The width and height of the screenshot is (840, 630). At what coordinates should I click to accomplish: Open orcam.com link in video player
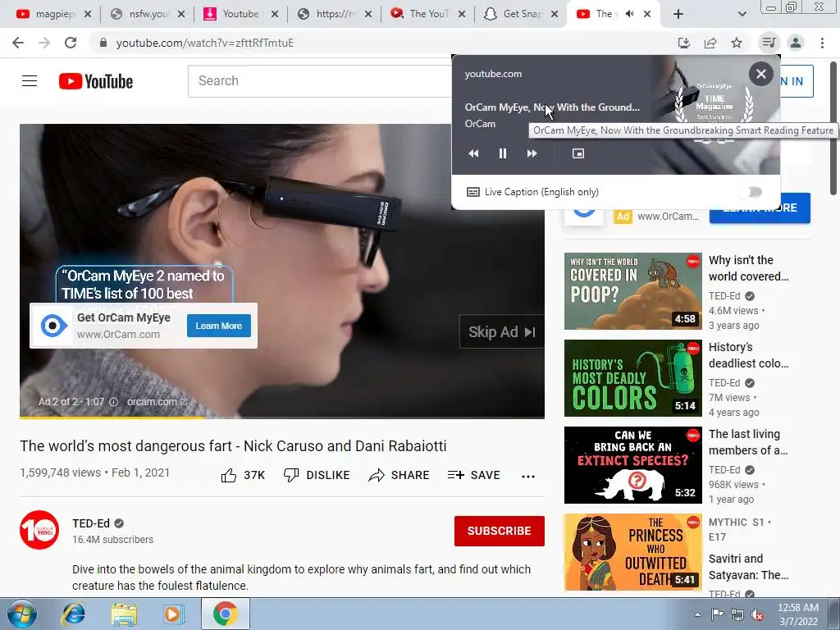157,402
